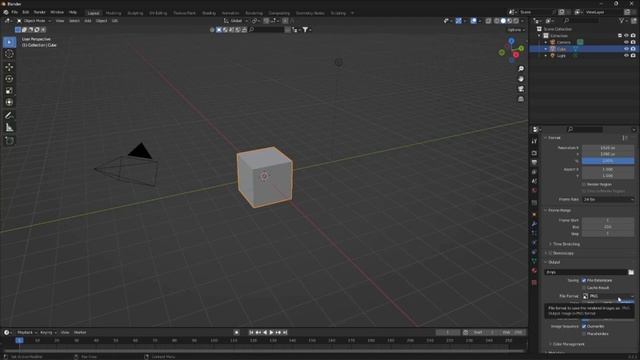Click the current frame marker in timeline
The image size is (640, 360).
19,340
